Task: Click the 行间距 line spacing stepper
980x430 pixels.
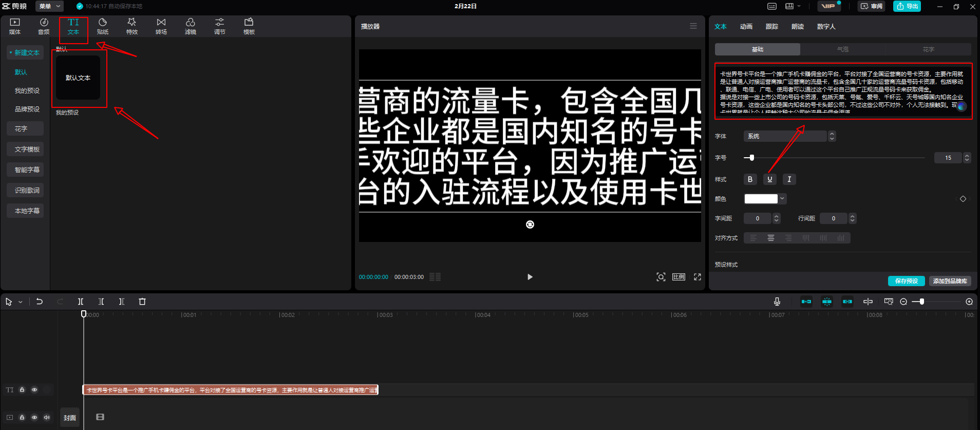Action: click(x=853, y=218)
